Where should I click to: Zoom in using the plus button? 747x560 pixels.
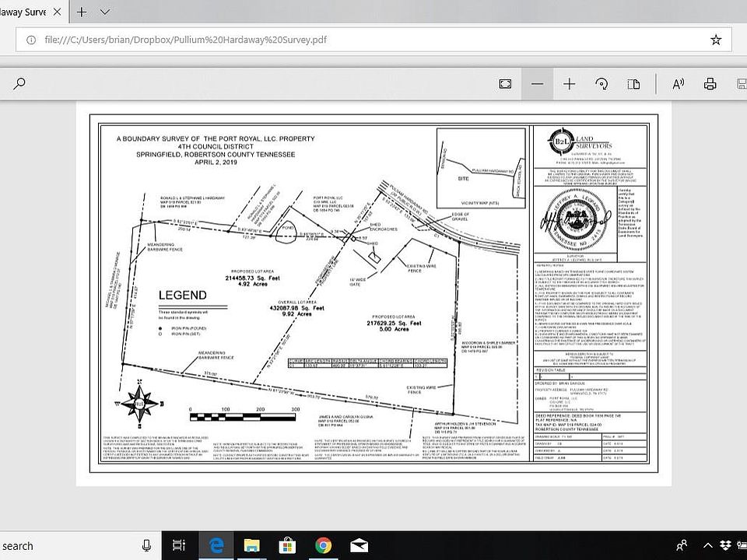coord(570,84)
